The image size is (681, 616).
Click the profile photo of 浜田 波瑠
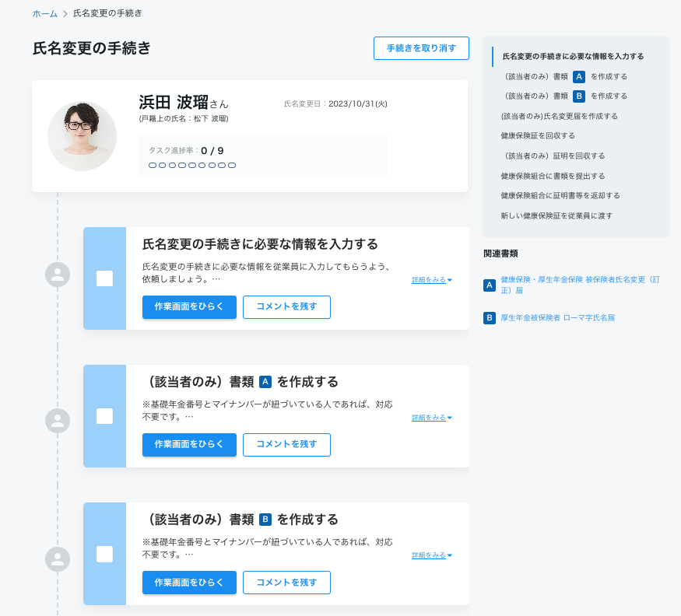pyautogui.click(x=82, y=136)
